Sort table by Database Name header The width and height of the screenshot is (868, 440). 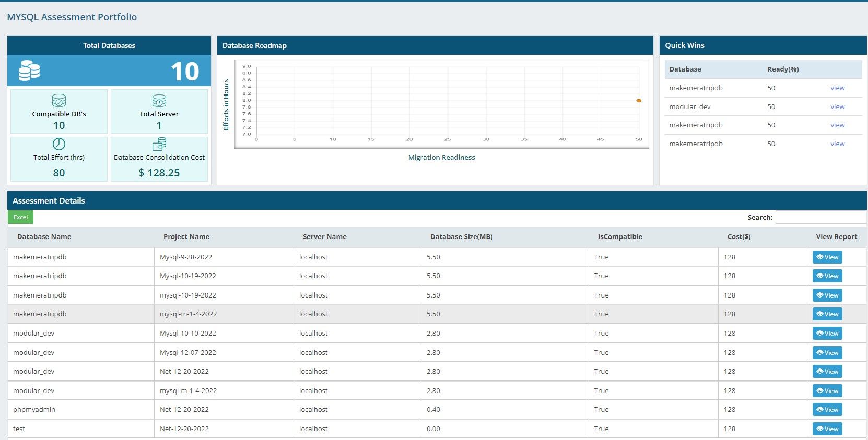(44, 236)
